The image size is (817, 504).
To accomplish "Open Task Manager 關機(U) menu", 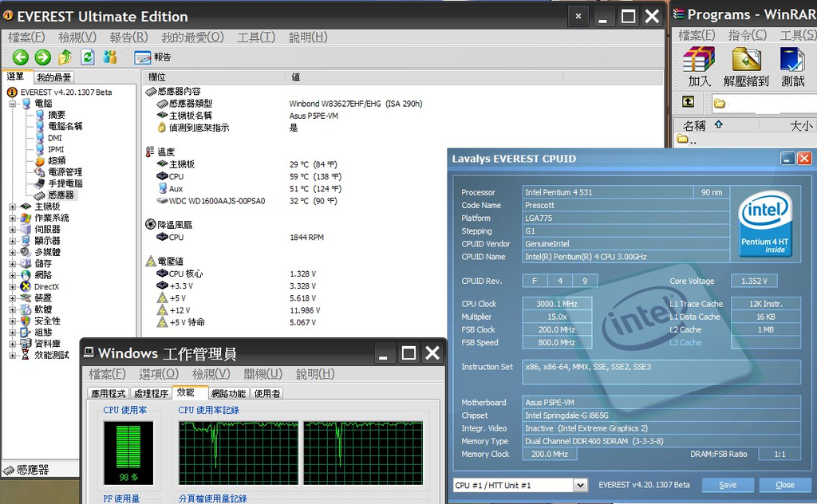I will tap(262, 374).
